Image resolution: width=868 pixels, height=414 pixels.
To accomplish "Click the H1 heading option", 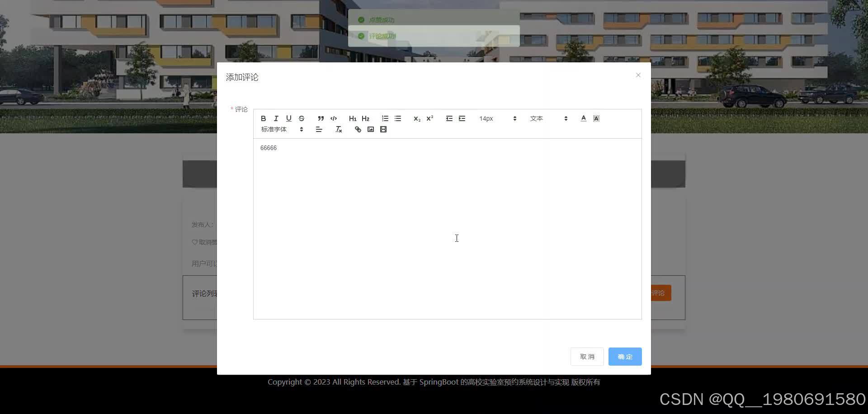I will (353, 118).
